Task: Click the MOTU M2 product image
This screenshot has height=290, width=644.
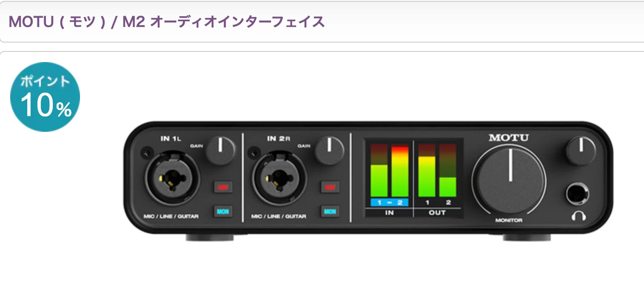Action: pyautogui.click(x=368, y=182)
